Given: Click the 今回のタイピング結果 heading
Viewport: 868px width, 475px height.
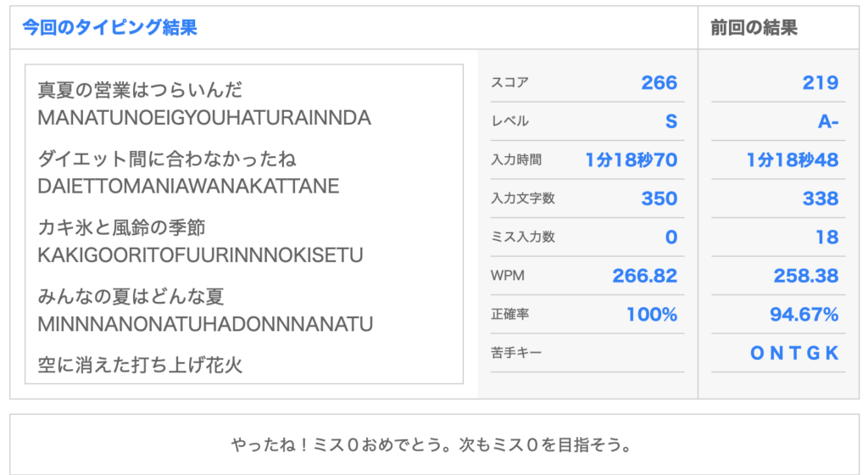Looking at the screenshot, I should click(109, 27).
